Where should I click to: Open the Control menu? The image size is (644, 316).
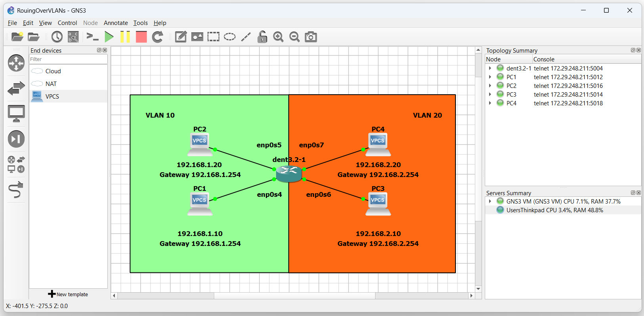pos(67,23)
